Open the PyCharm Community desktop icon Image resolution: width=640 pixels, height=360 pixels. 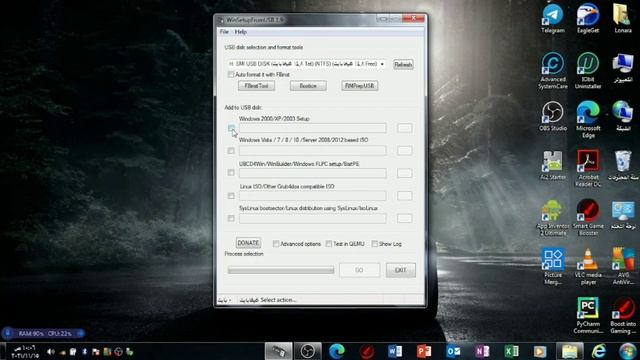point(588,315)
